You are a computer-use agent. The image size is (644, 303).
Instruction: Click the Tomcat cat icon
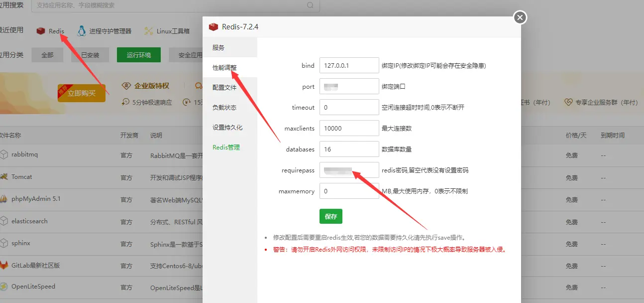4,177
